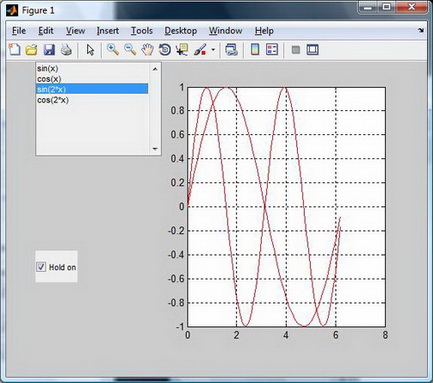The width and height of the screenshot is (433, 383).
Task: Enable the Rotate 3D tool
Action: 165,50
